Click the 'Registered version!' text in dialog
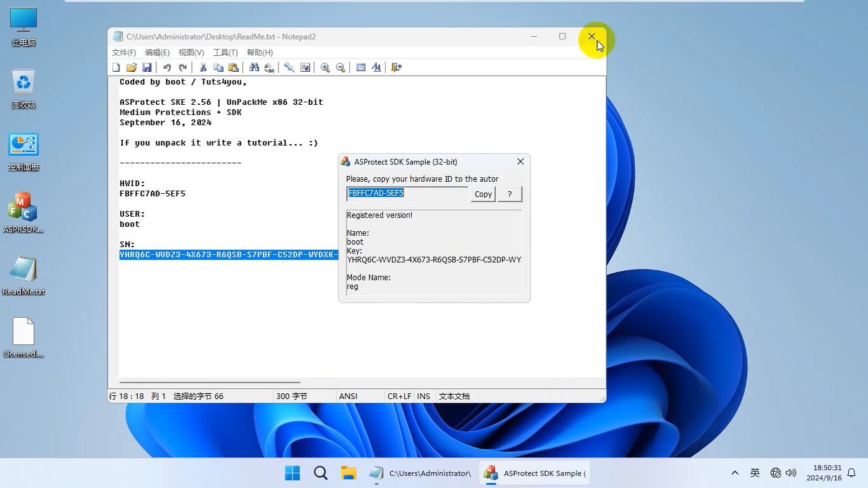Viewport: 868px width, 488px height. coord(379,215)
